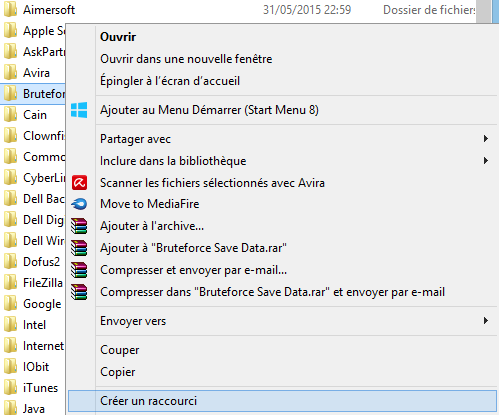The width and height of the screenshot is (499, 415).
Task: Click the vertical scrollbar at top right
Action: 483,11
